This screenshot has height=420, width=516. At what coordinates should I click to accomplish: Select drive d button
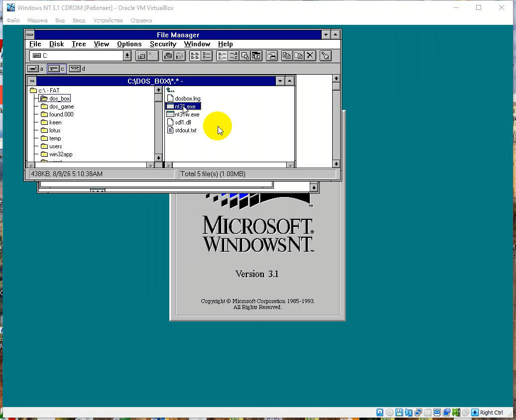click(77, 68)
